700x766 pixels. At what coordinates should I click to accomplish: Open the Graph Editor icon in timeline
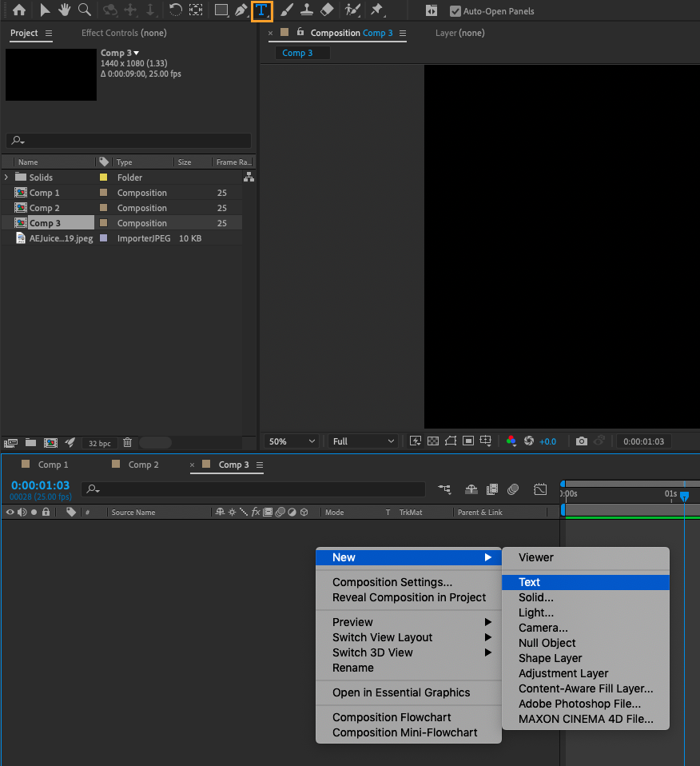click(540, 489)
